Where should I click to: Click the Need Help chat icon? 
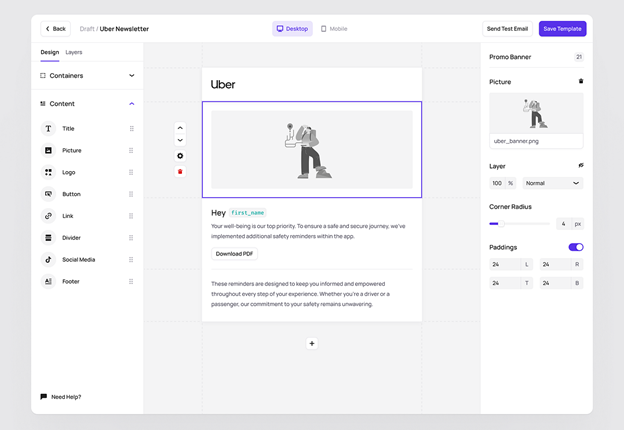tap(44, 397)
